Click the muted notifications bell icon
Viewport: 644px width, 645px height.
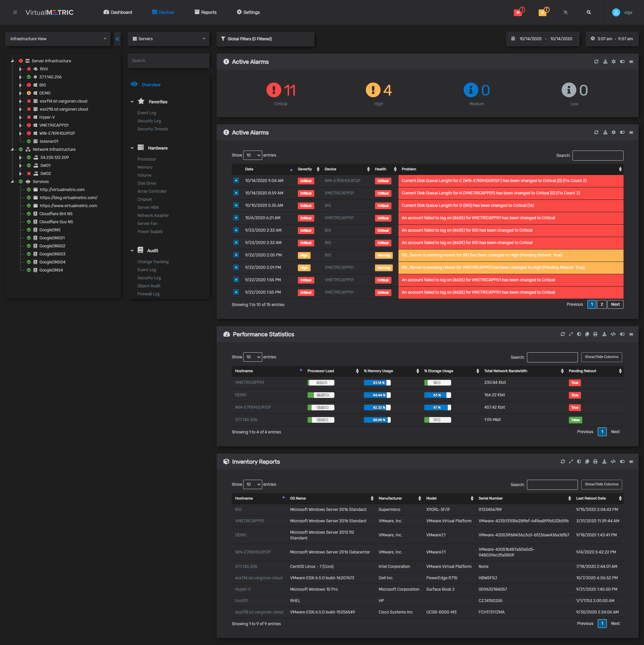coord(566,12)
